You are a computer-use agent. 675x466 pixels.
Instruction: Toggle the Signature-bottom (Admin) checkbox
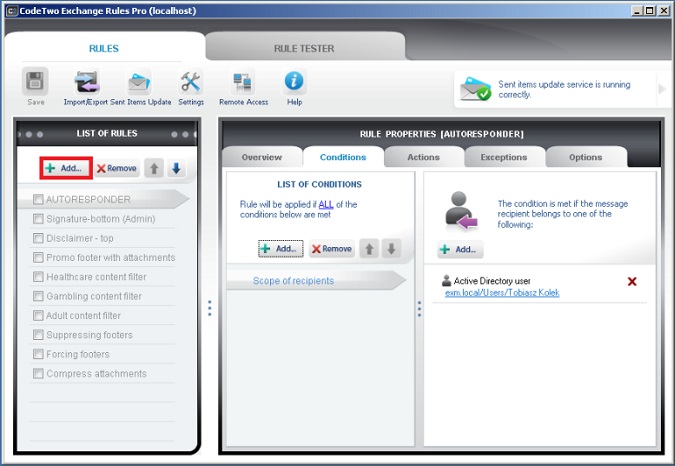pos(38,219)
